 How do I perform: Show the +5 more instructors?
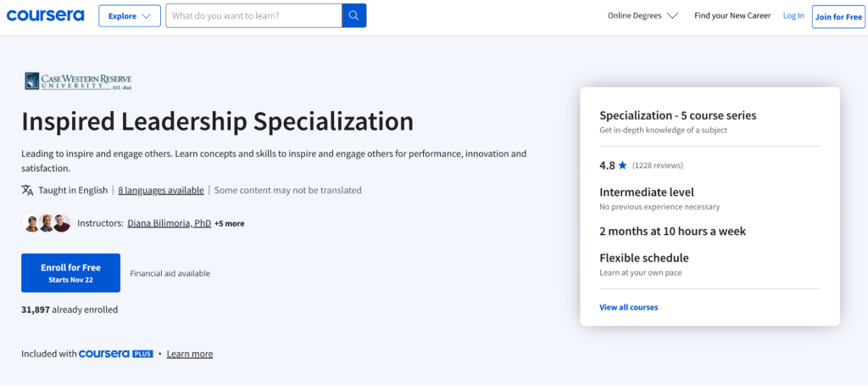pos(229,224)
